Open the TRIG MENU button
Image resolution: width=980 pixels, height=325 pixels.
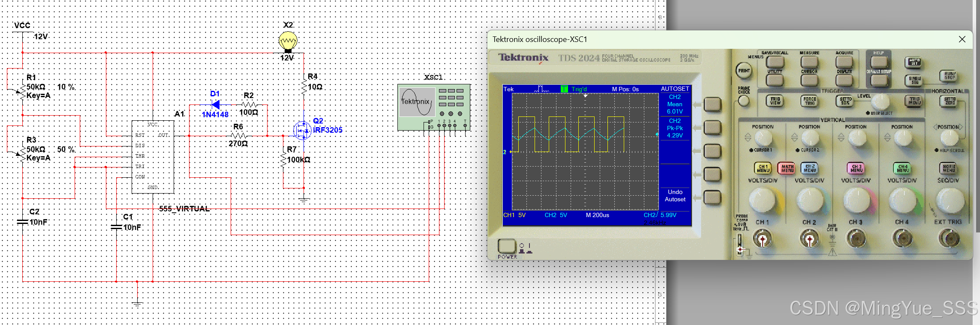click(x=914, y=101)
